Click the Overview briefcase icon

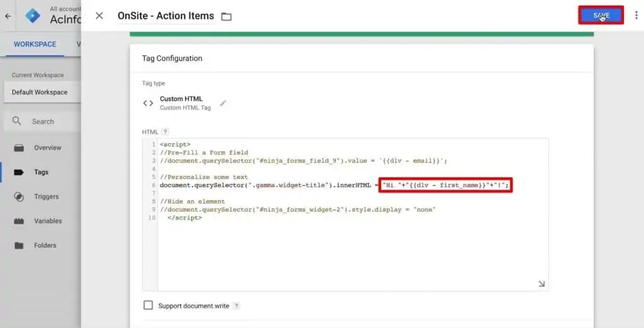(x=19, y=148)
